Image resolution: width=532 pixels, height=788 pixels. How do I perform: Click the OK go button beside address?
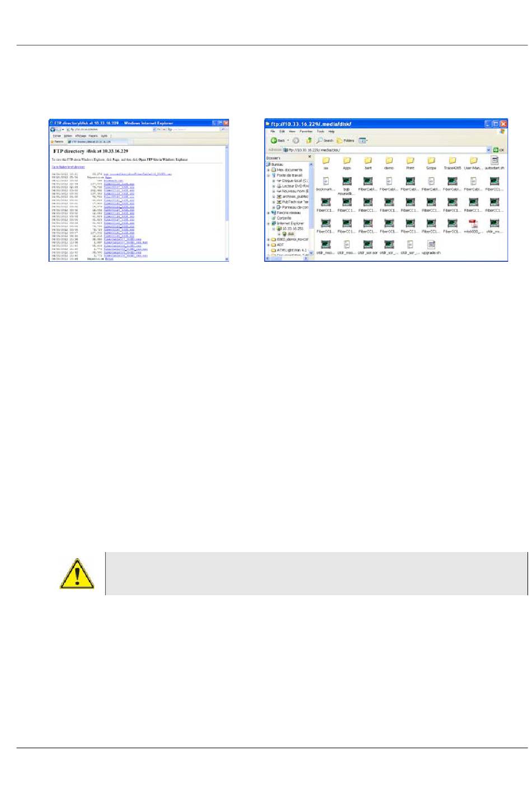pyautogui.click(x=499, y=150)
